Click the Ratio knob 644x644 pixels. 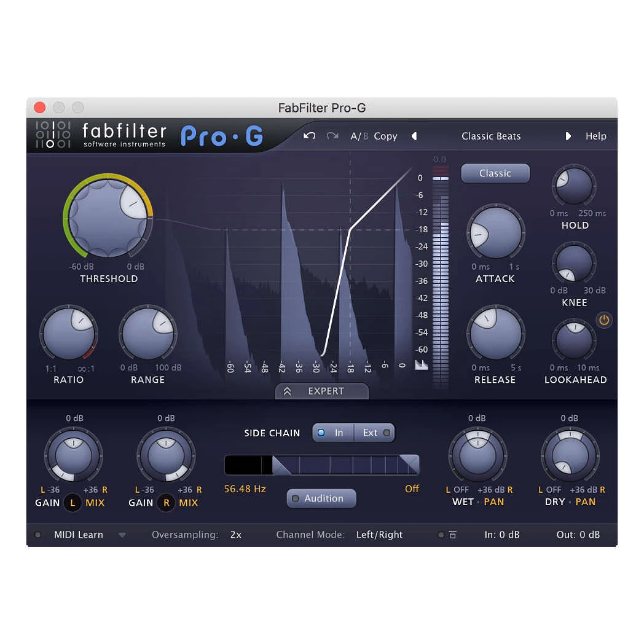click(69, 334)
